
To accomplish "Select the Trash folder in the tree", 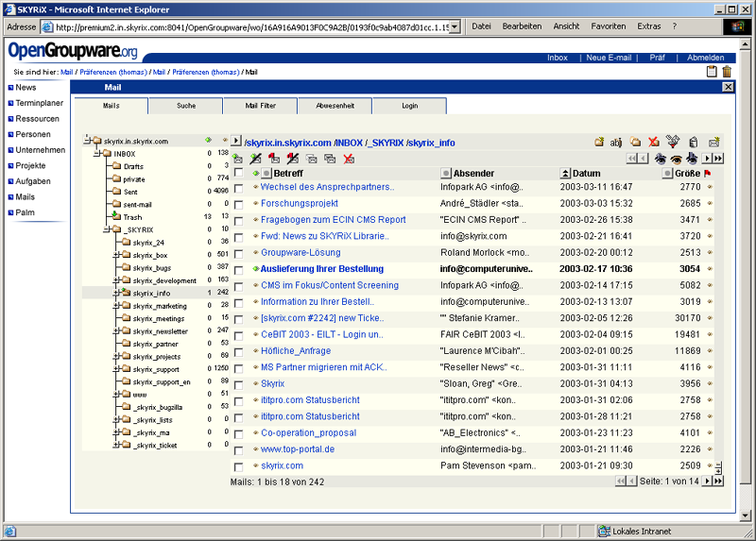I will [132, 217].
